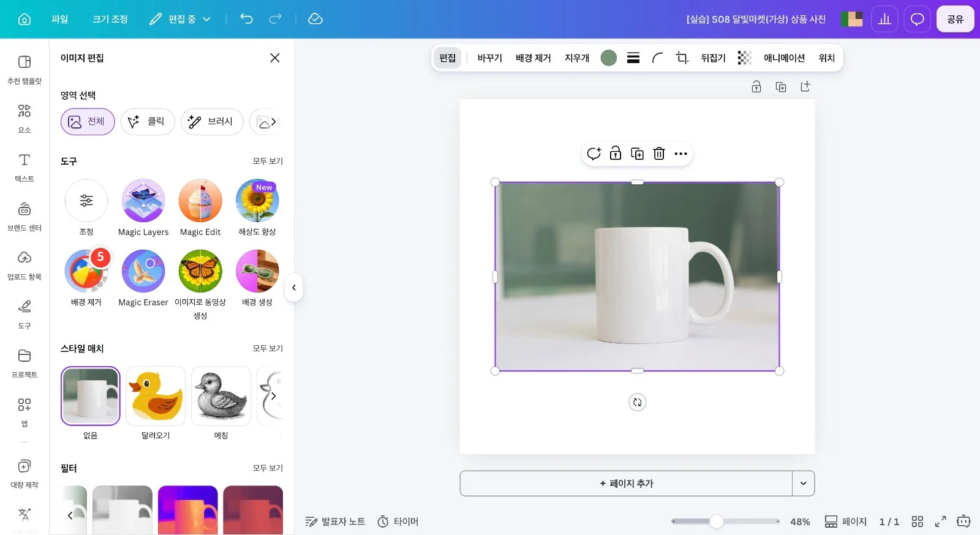Image resolution: width=980 pixels, height=535 pixels.
Task: Click the 편집 toolbar tab
Action: pos(448,58)
